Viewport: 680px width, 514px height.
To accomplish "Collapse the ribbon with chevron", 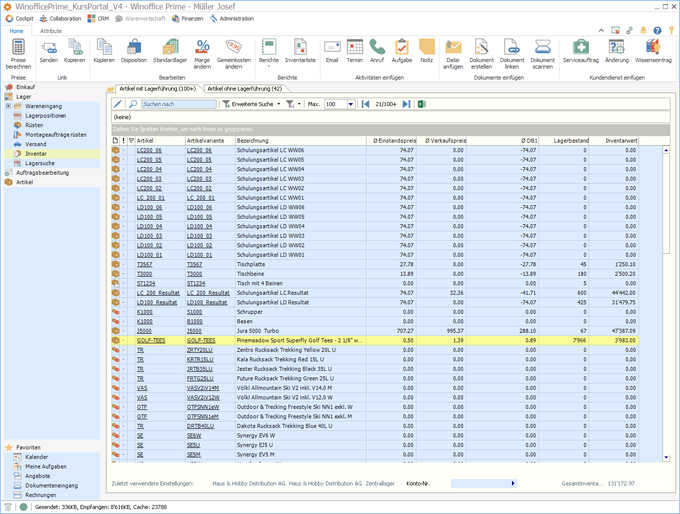I will click(x=601, y=30).
